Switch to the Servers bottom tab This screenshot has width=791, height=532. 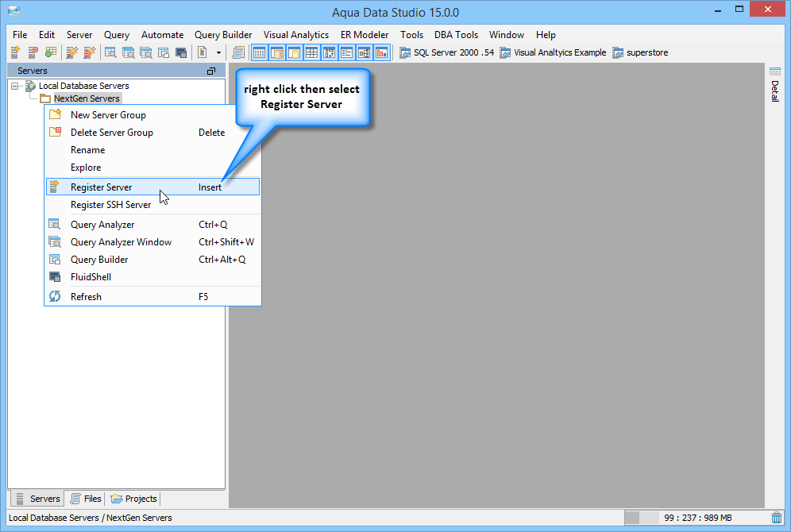click(x=37, y=499)
